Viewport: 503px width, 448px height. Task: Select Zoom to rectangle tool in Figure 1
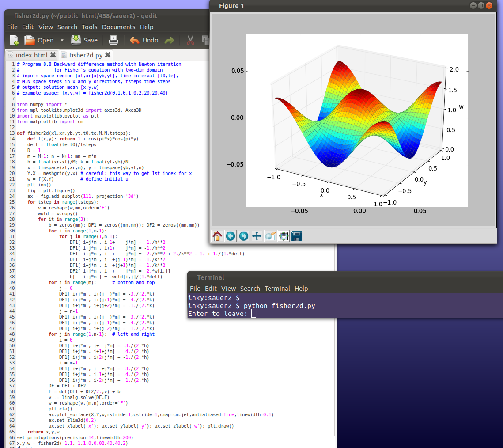click(x=270, y=236)
